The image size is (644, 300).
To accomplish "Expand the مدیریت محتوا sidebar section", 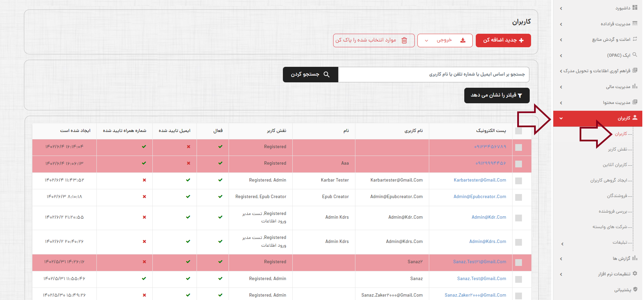I will [x=561, y=103].
